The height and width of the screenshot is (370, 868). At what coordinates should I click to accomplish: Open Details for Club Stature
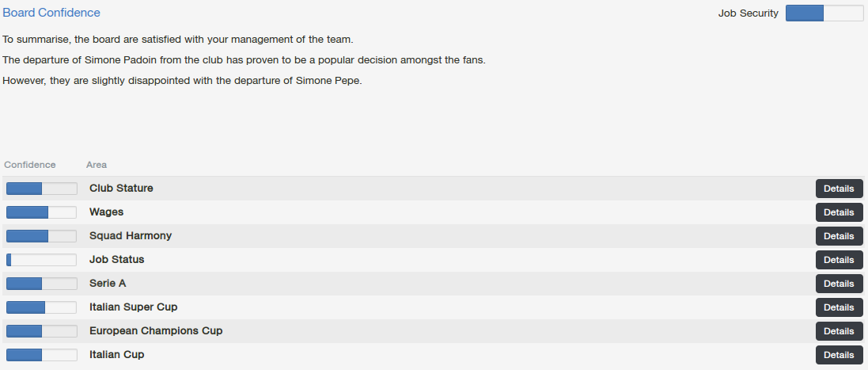(839, 189)
